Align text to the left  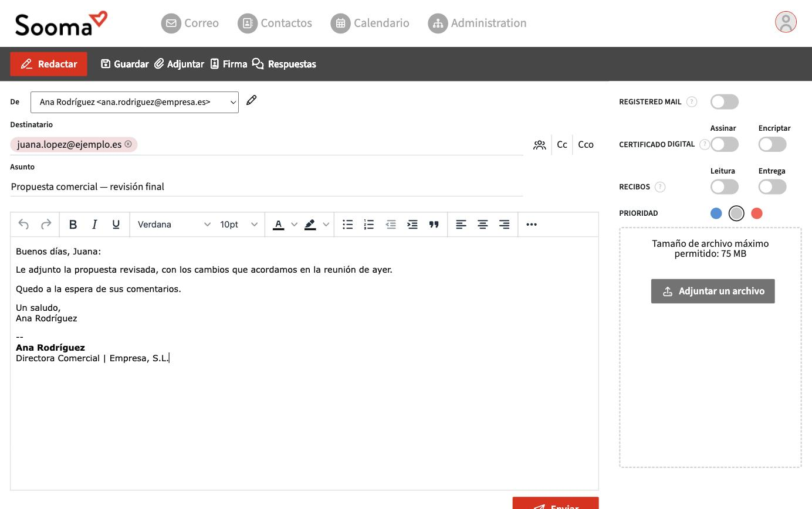click(x=461, y=225)
